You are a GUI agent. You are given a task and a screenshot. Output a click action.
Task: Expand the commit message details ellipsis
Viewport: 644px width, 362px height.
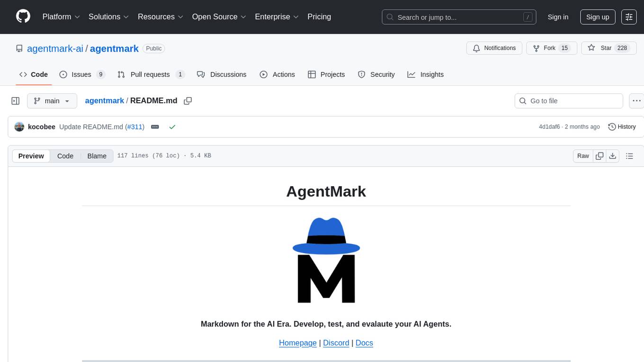coord(155,127)
